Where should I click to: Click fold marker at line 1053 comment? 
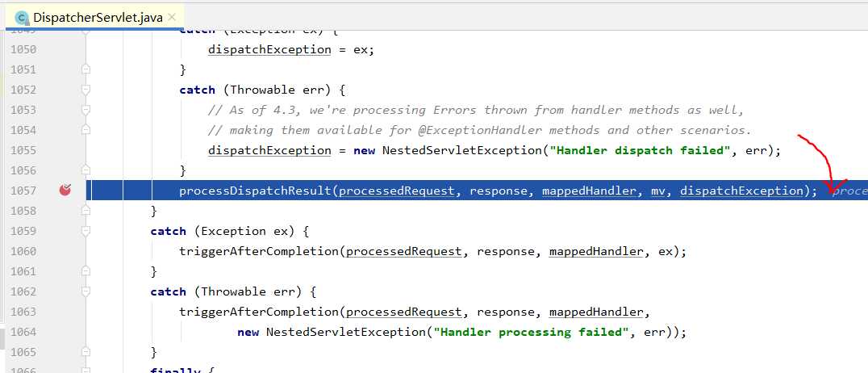[86, 111]
